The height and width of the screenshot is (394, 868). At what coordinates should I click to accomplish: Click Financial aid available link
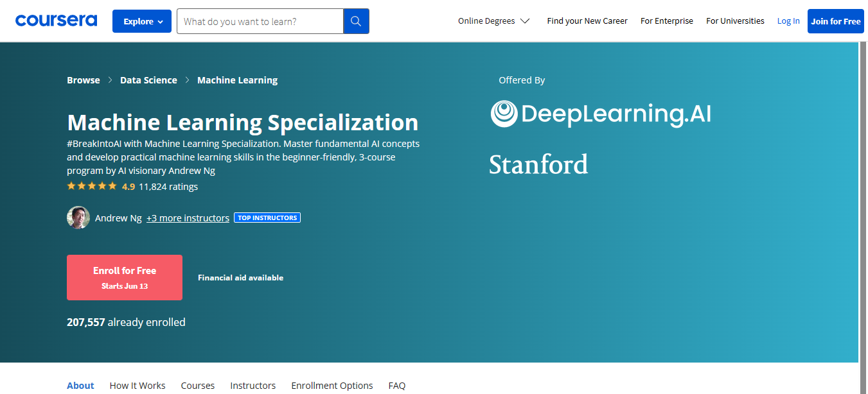[240, 278]
